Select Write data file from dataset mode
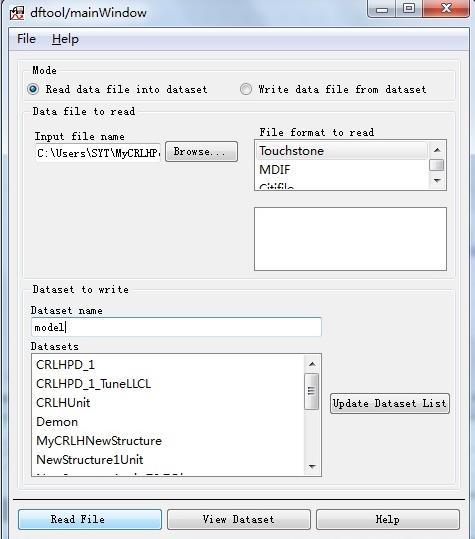 click(x=246, y=89)
